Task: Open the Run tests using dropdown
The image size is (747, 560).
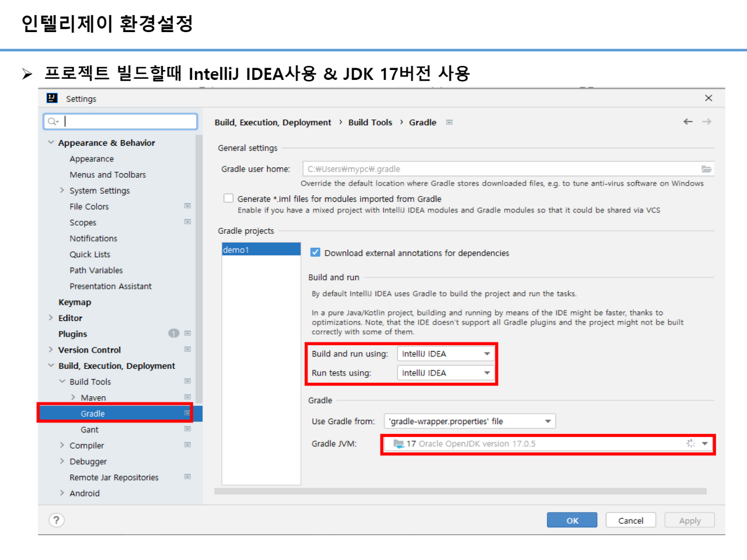Action: coord(446,373)
